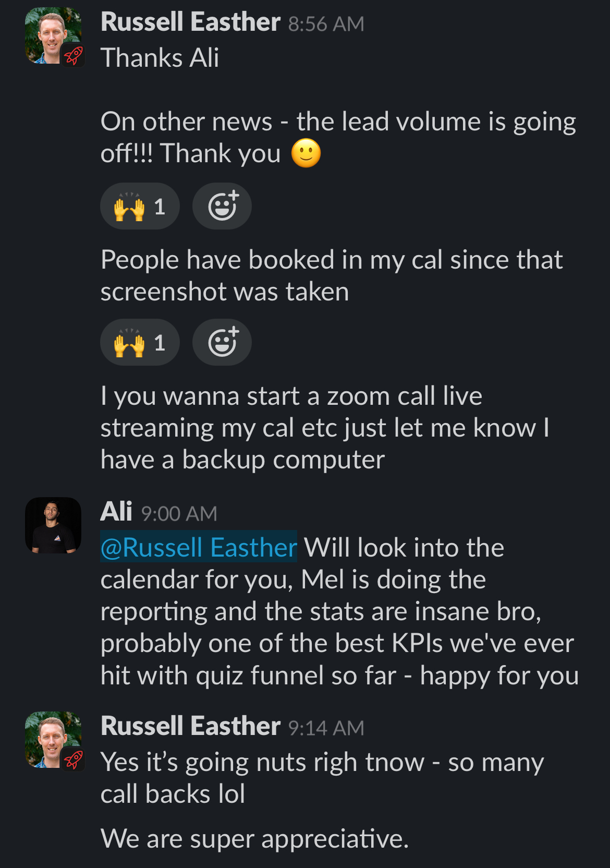The width and height of the screenshot is (610, 868).
Task: Click the 9:00 AM timestamp
Action: [x=179, y=514]
